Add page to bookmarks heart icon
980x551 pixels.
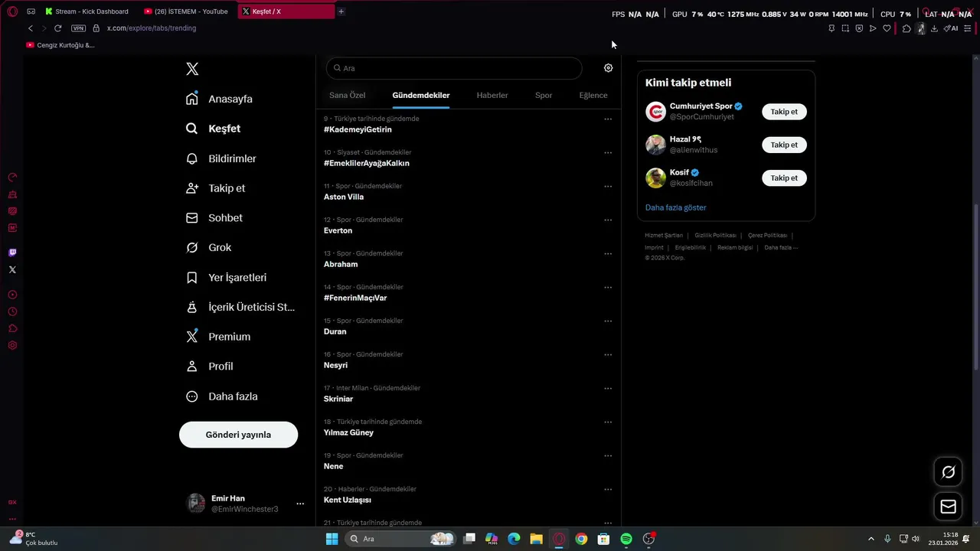point(887,28)
